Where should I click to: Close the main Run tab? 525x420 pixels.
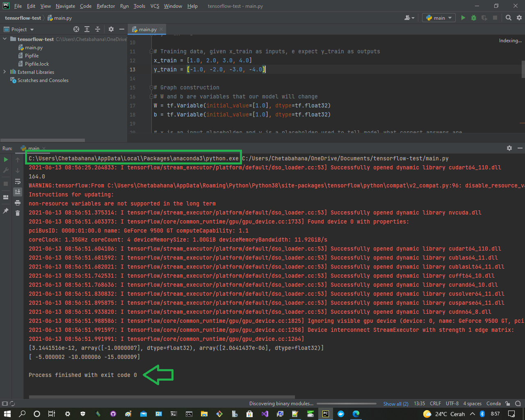click(44, 148)
